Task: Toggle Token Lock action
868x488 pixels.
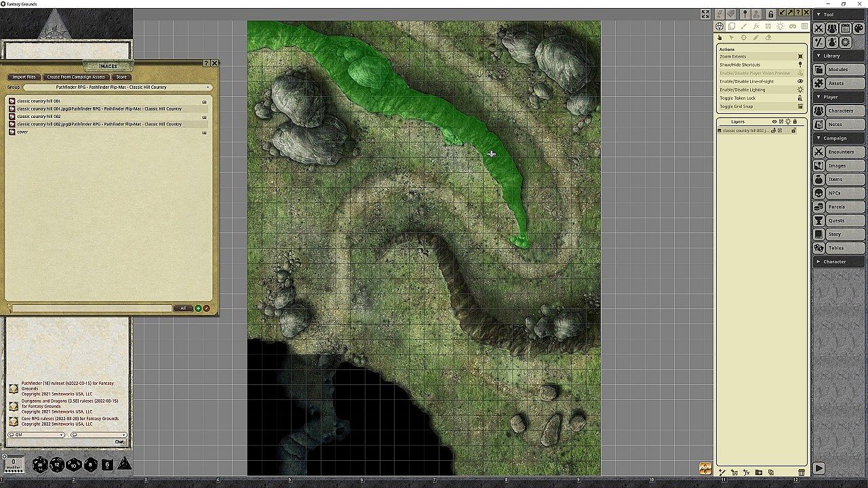Action: click(x=762, y=98)
